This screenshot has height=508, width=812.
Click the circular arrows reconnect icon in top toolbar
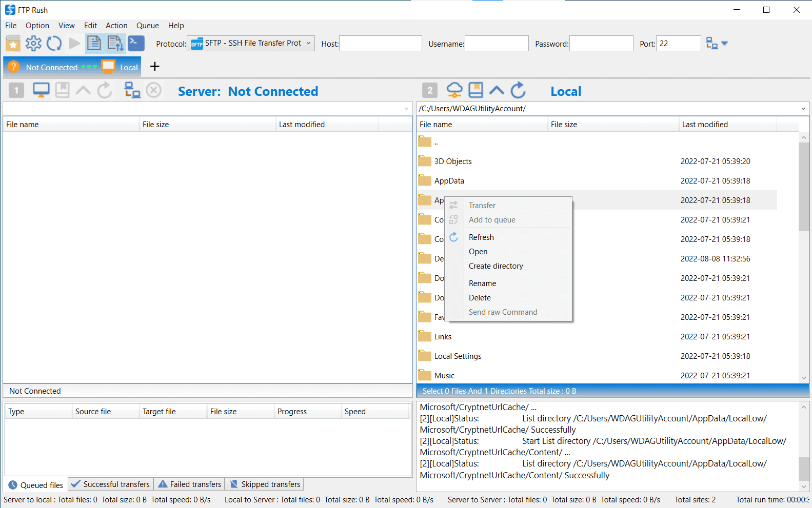(54, 44)
